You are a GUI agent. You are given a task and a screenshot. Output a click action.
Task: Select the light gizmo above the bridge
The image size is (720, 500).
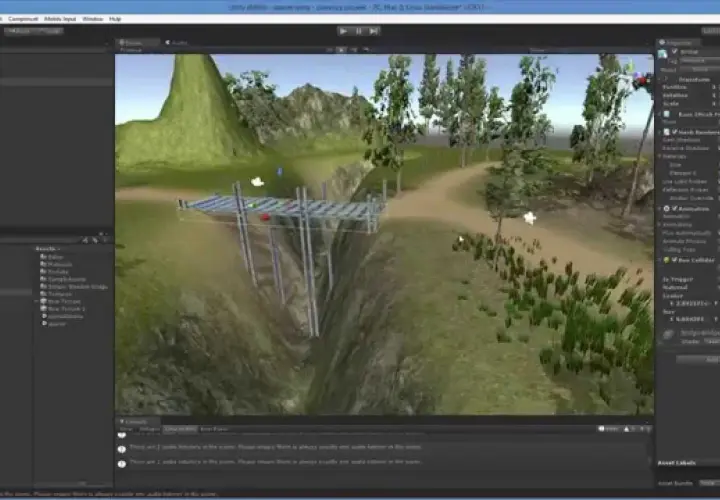click(258, 182)
